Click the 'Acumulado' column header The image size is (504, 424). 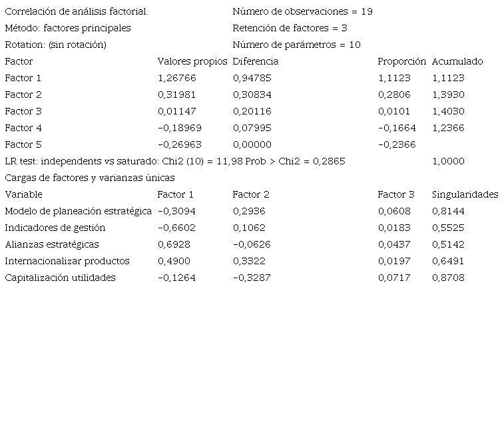[x=457, y=62]
